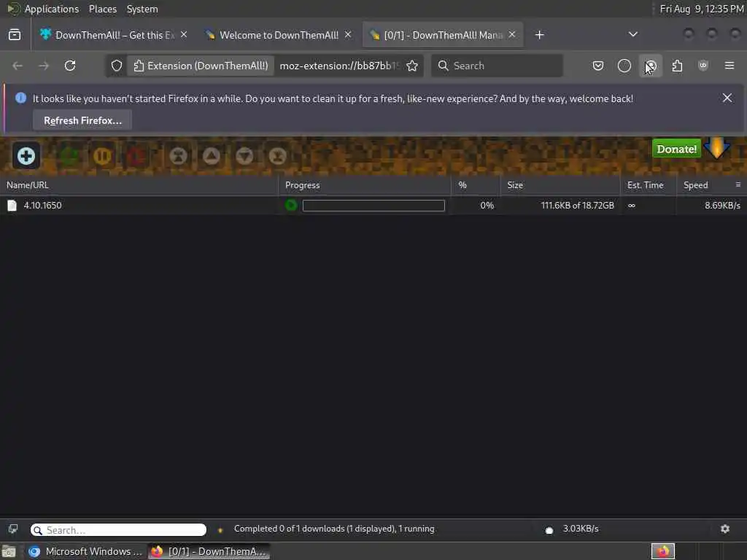The height and width of the screenshot is (560, 747).
Task: Move selected download to top icon
Action: point(178,156)
